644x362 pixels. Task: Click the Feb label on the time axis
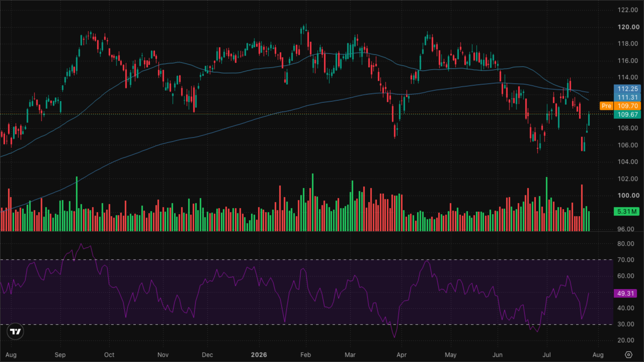coord(306,355)
